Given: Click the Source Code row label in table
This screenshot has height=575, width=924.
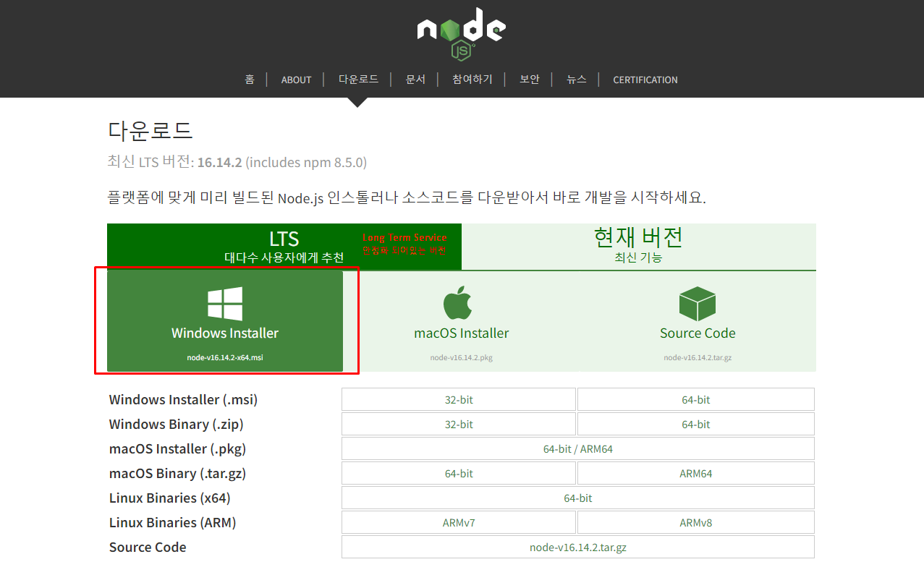Looking at the screenshot, I should point(148,547).
